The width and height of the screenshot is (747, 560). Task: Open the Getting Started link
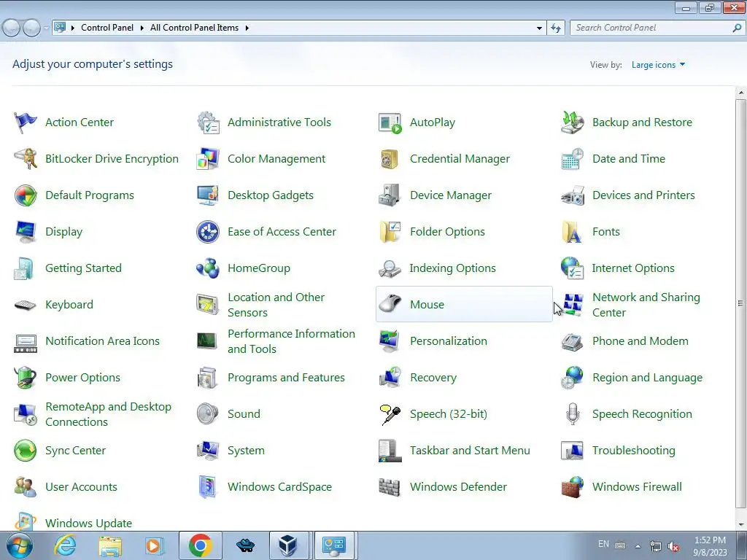click(x=83, y=268)
